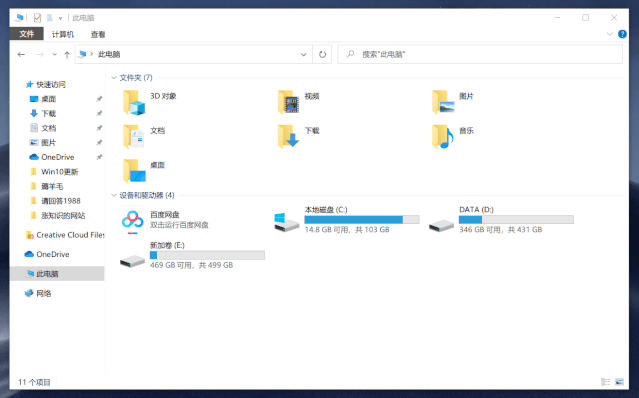Switch to details view layout icon
The width and height of the screenshot is (639, 398).
pyautogui.click(x=606, y=382)
